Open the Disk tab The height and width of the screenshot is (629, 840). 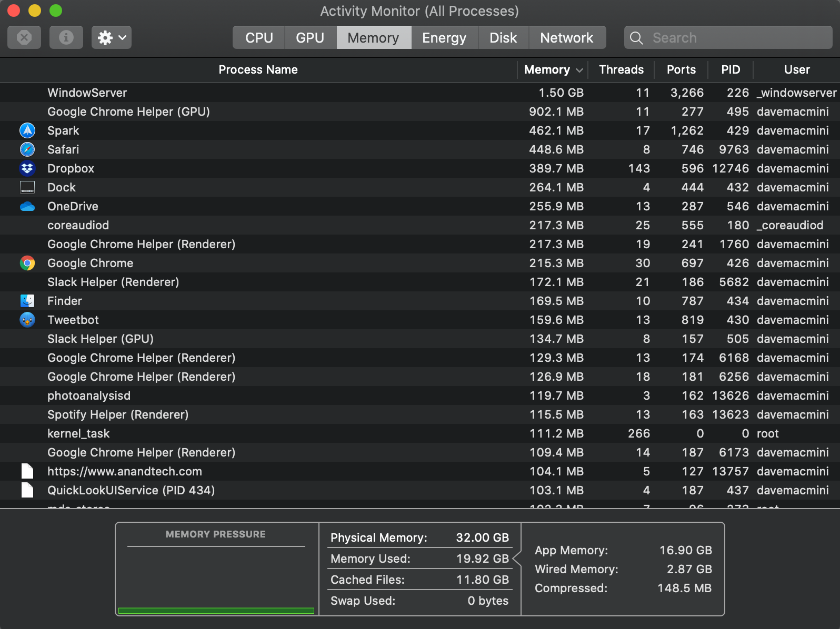(x=503, y=37)
